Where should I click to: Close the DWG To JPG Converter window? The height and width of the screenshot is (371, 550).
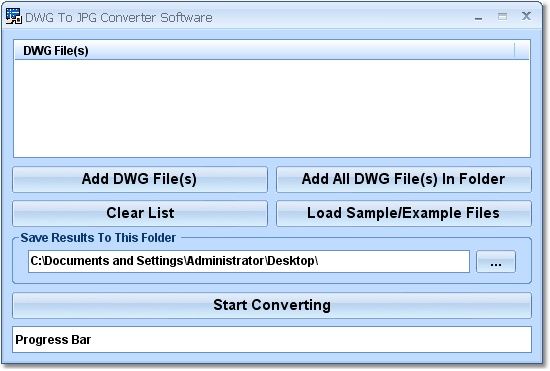click(526, 16)
